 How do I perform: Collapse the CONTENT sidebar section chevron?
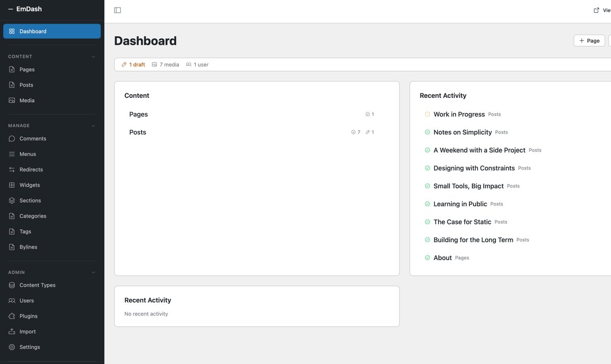(93, 57)
